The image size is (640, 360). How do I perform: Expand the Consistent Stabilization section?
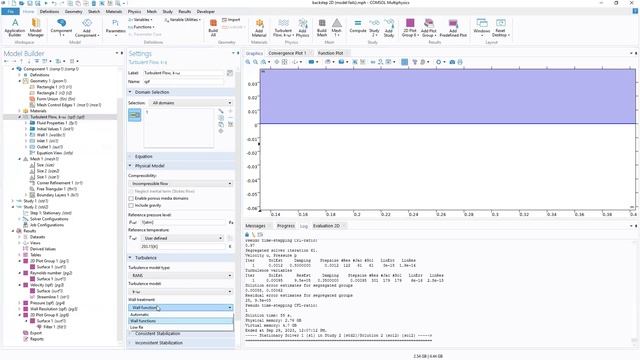click(x=130, y=333)
